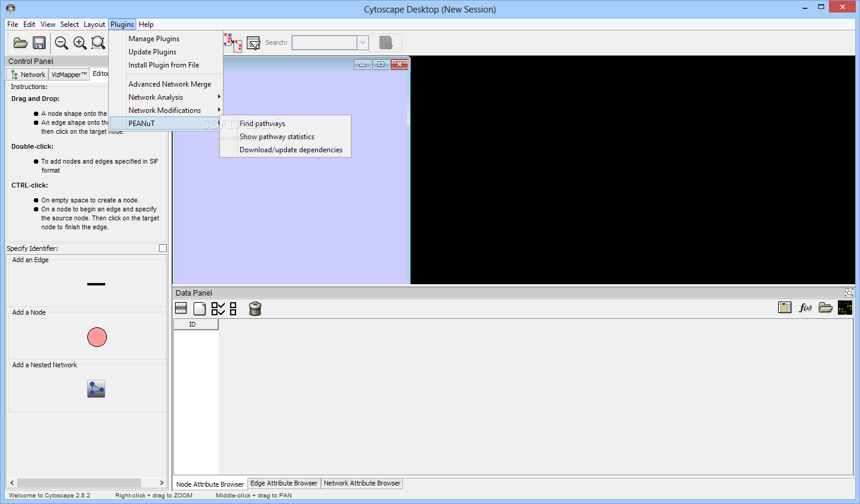Click the Control Panel horizontal scrollbar thumb

coord(79,483)
